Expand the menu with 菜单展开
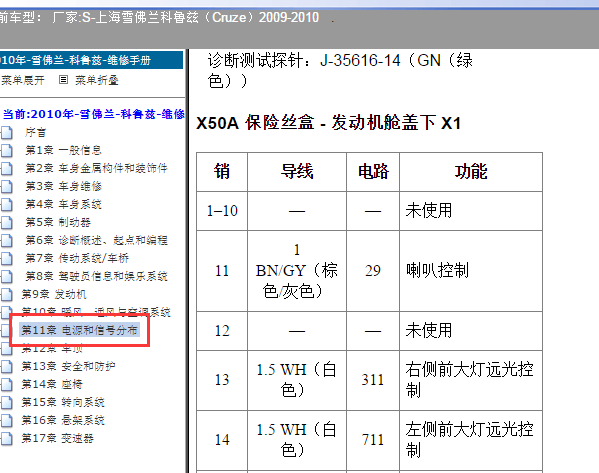The width and height of the screenshot is (599, 473). (x=22, y=80)
